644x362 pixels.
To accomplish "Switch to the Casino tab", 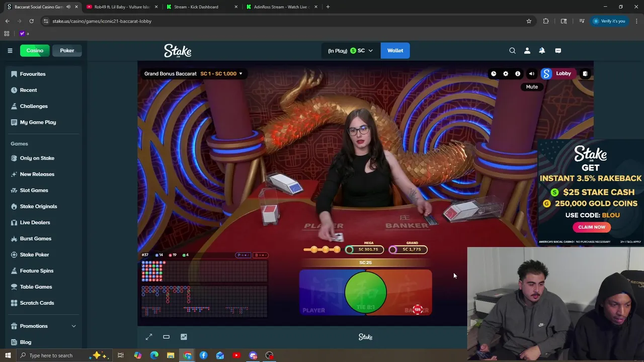I will click(35, 50).
